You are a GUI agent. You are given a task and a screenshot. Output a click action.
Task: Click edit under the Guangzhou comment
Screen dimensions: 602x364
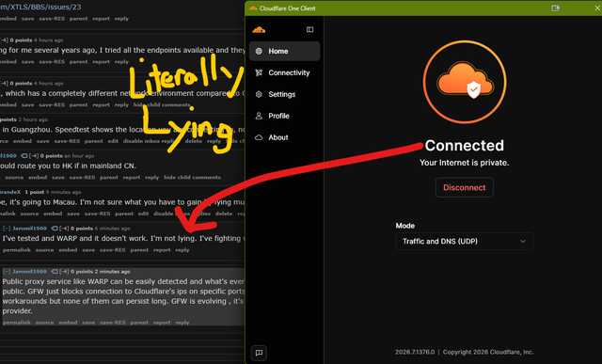coord(113,141)
